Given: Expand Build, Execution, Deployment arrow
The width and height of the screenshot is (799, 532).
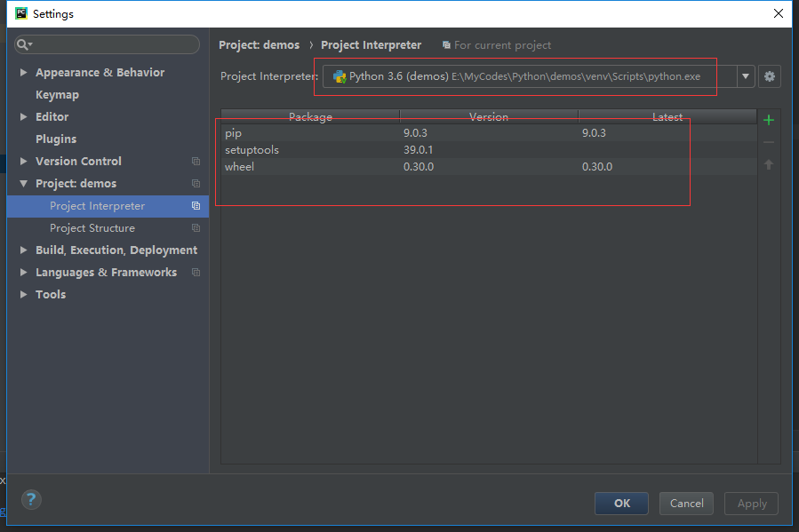Looking at the screenshot, I should coord(23,250).
